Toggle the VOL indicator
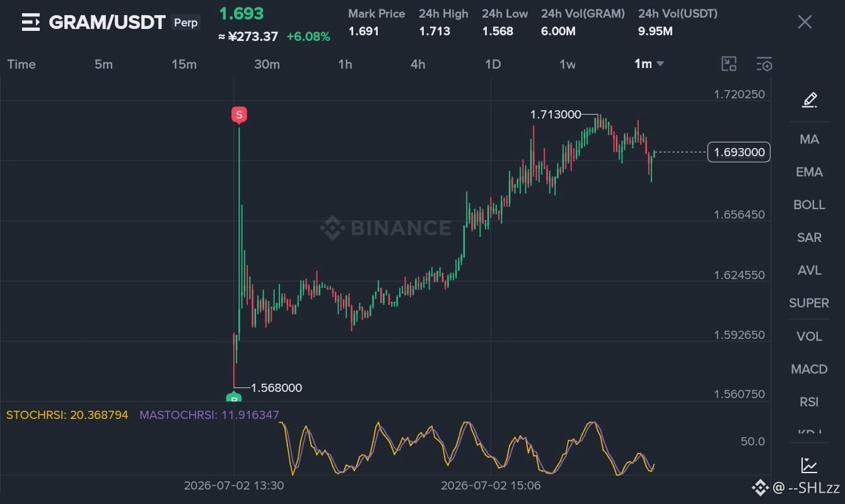Screen dimensions: 845x504 pyautogui.click(x=809, y=336)
